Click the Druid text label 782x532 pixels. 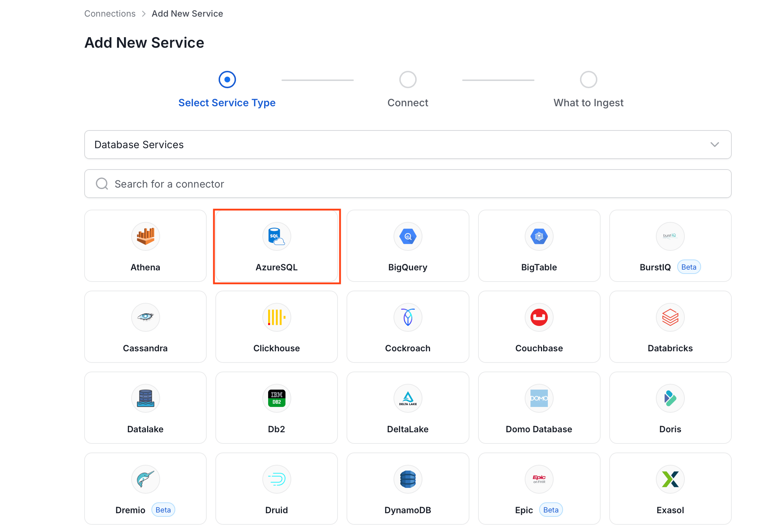point(276,510)
